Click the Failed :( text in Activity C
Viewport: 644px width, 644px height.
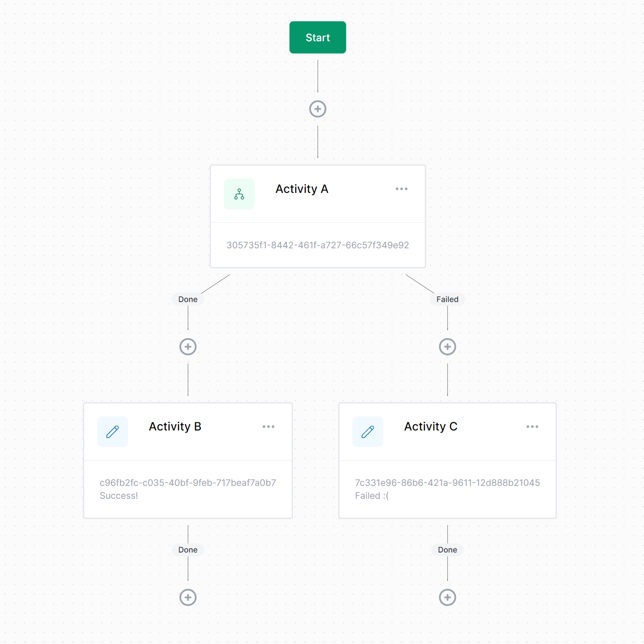click(x=372, y=495)
